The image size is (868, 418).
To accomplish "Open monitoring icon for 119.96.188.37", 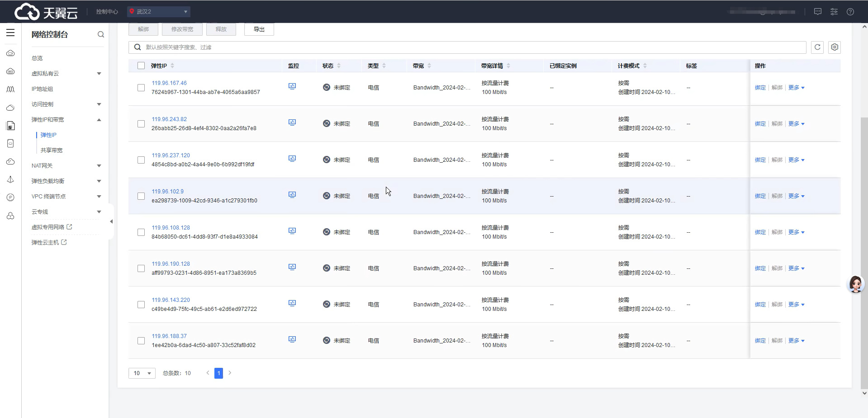I will tap(292, 339).
